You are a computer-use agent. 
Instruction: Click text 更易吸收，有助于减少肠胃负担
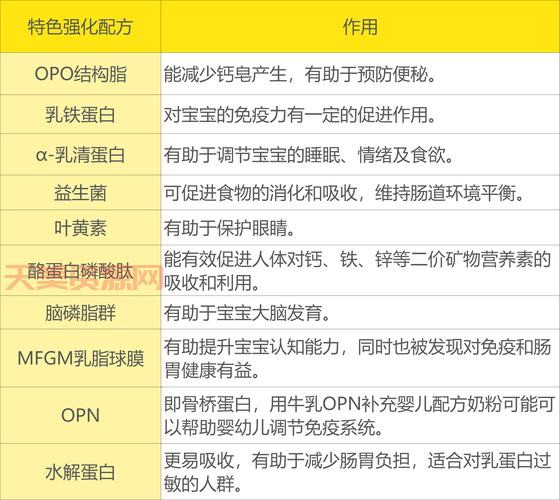point(287,461)
